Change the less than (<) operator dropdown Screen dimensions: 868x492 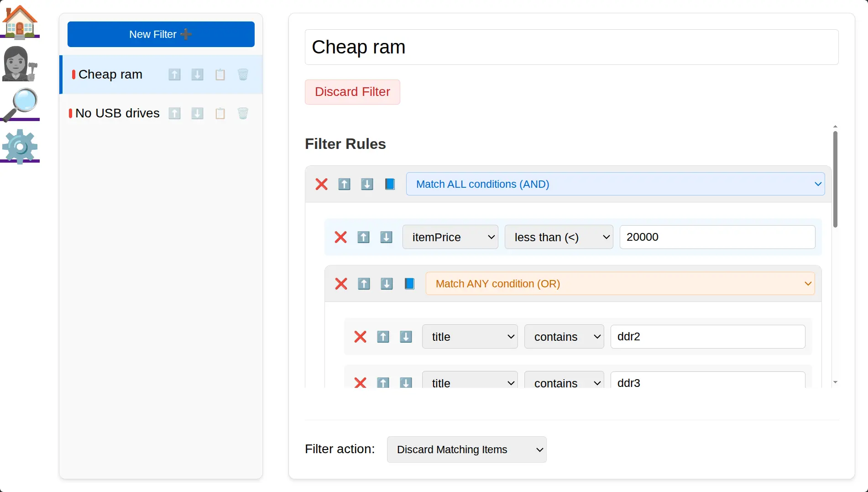pyautogui.click(x=559, y=237)
